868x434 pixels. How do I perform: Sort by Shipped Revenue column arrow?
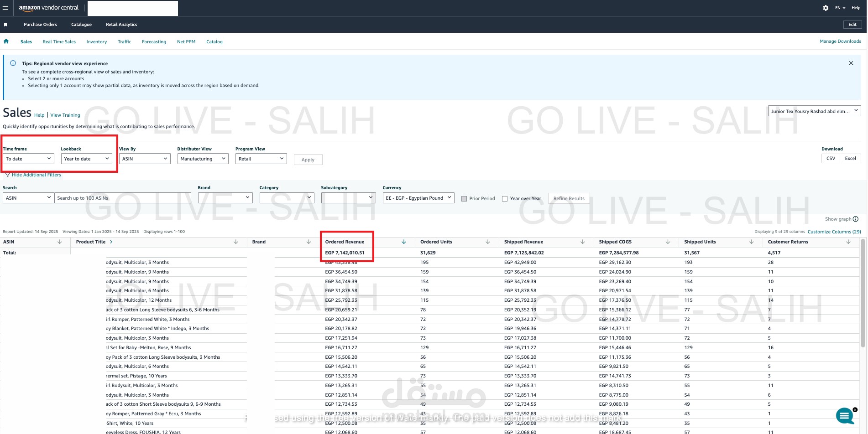point(583,242)
